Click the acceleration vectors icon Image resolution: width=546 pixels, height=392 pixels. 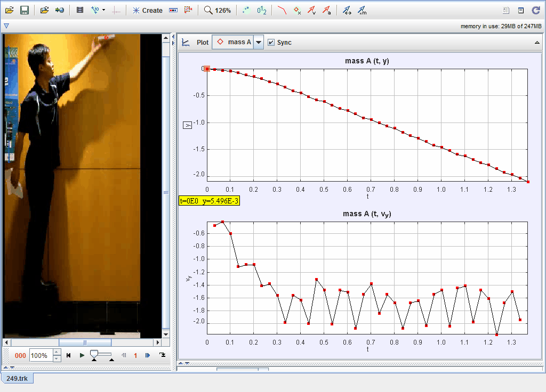[x=326, y=10]
